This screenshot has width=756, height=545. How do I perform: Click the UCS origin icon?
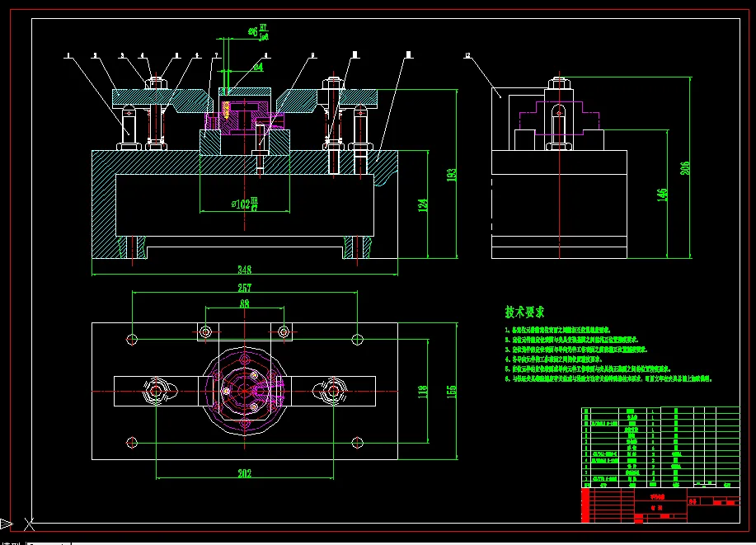(x=29, y=524)
